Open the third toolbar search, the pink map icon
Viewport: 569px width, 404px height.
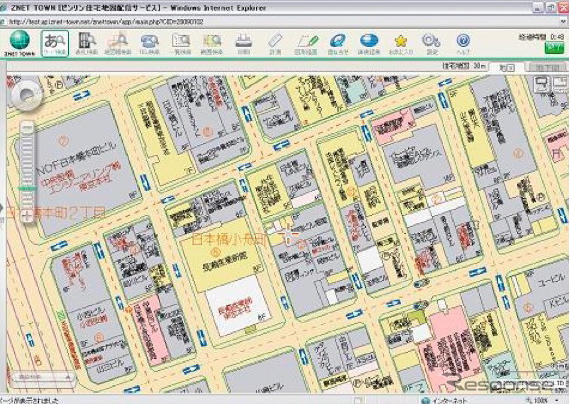118,44
